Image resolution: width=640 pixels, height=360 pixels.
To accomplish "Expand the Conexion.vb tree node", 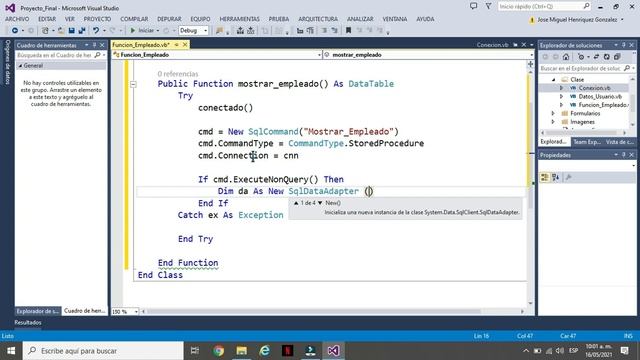I will click(x=561, y=88).
